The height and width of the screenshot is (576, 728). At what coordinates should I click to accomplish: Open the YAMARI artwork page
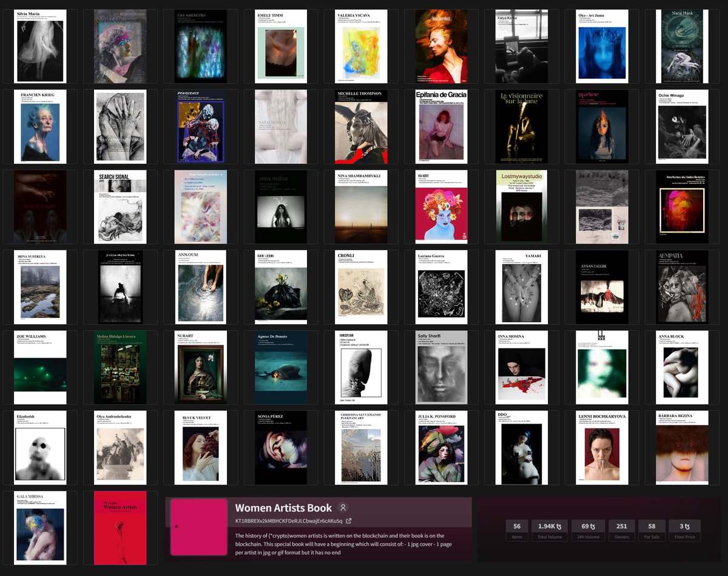click(x=522, y=286)
